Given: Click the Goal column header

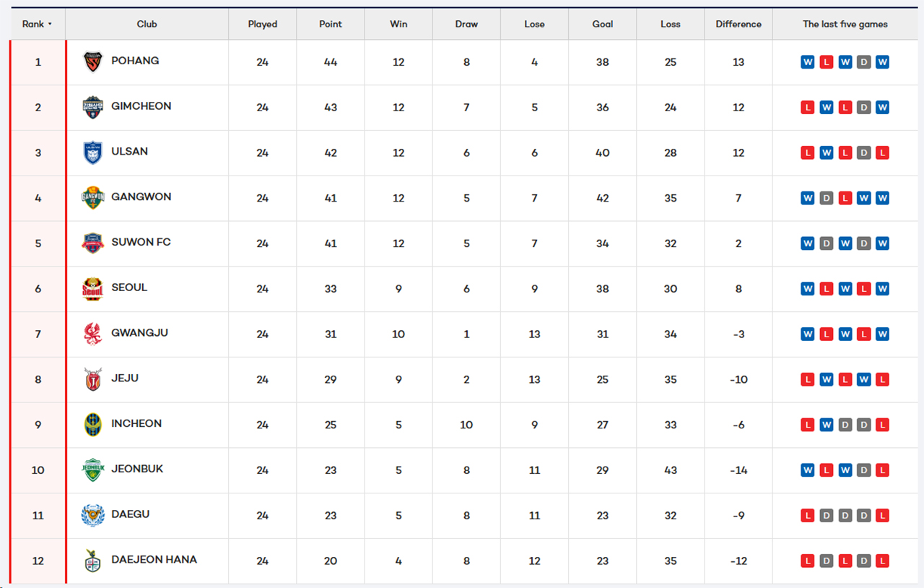Looking at the screenshot, I should [603, 24].
